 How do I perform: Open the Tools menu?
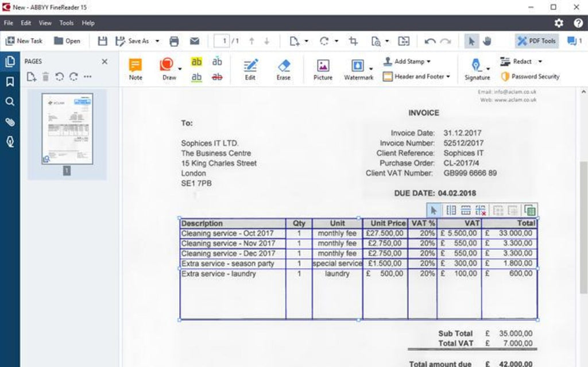coord(67,23)
